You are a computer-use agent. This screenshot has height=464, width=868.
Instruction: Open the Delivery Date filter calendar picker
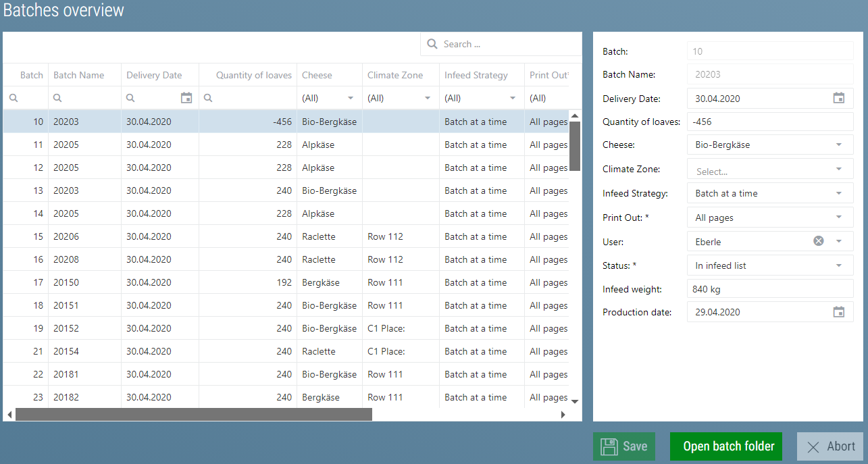(x=186, y=98)
